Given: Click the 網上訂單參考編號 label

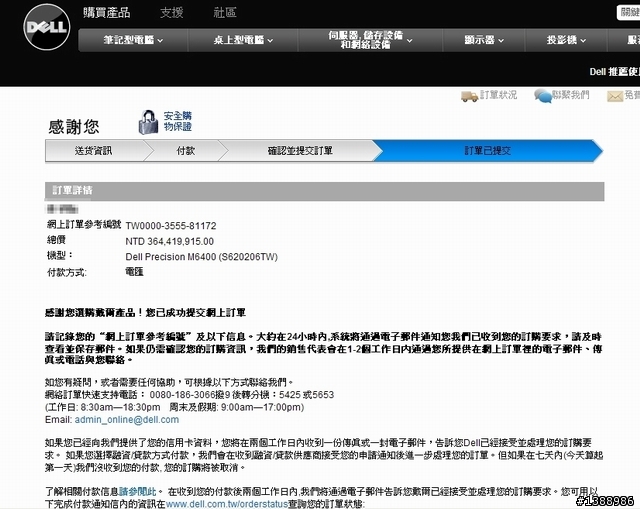Looking at the screenshot, I should (84, 224).
